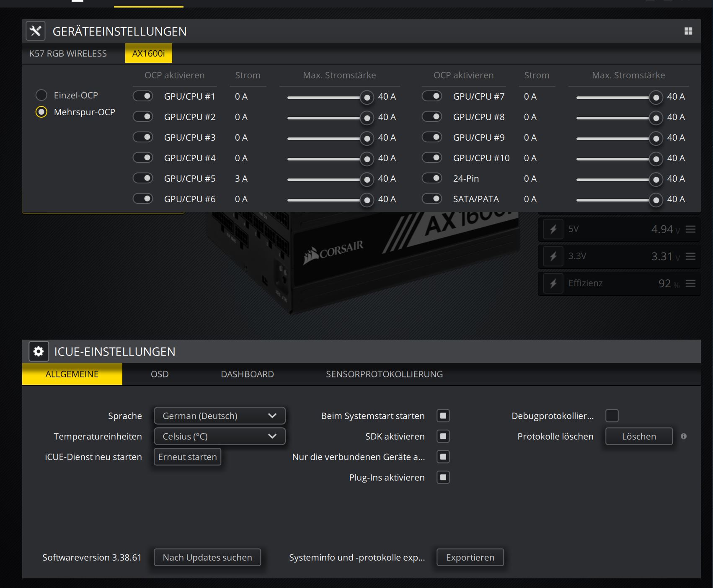Click the iCUE settings gear icon
The height and width of the screenshot is (588, 713).
(x=39, y=351)
